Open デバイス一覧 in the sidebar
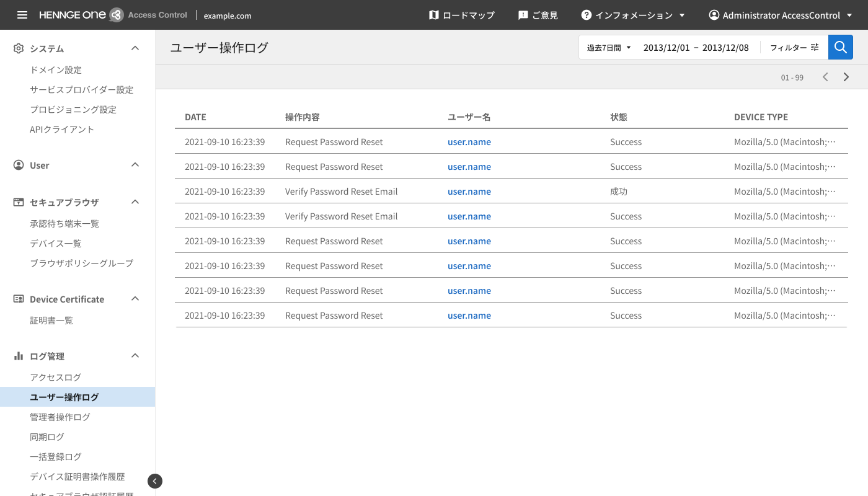This screenshot has height=496, width=868. [x=56, y=244]
